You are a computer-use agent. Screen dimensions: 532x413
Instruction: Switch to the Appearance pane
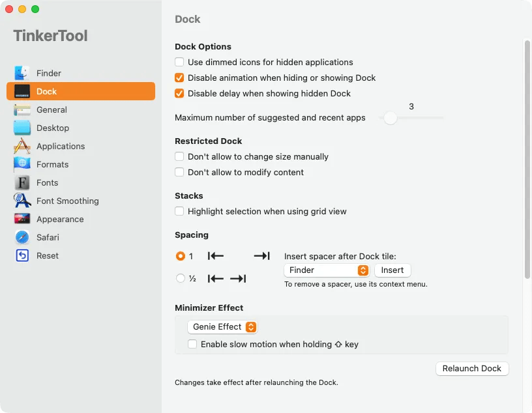coord(60,220)
